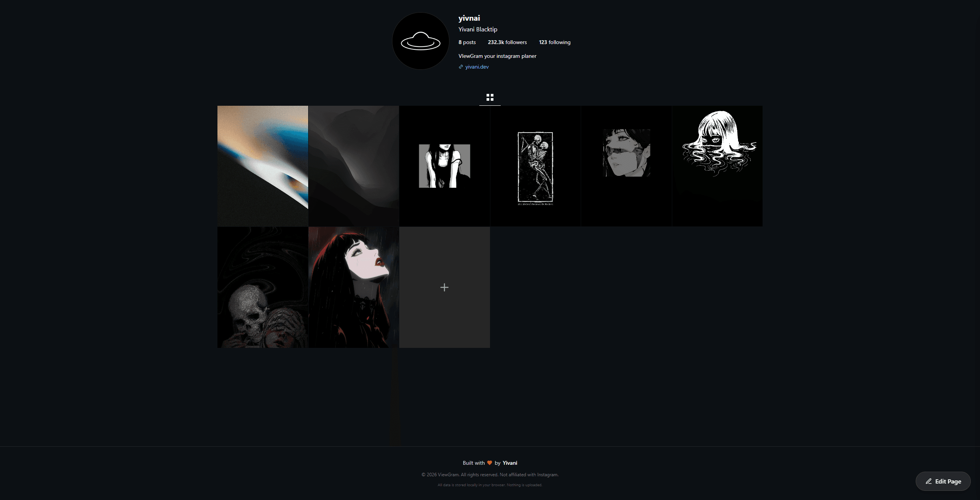Select the grid view tab icon

tap(490, 97)
